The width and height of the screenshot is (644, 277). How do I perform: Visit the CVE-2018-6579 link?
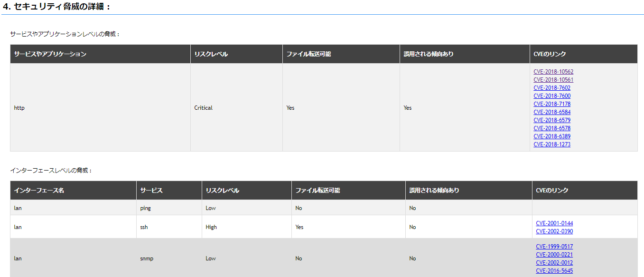552,120
